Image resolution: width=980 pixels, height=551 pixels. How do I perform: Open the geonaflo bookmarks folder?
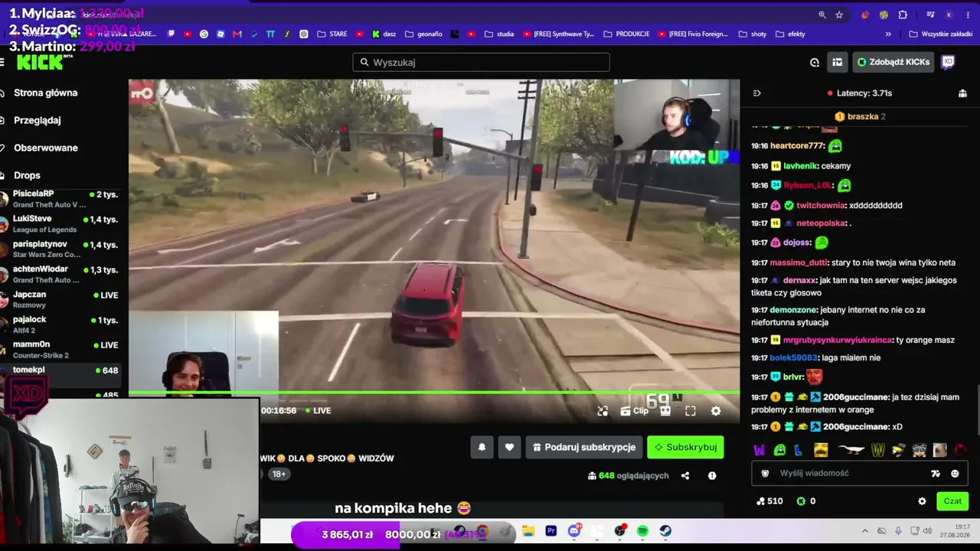(x=423, y=34)
